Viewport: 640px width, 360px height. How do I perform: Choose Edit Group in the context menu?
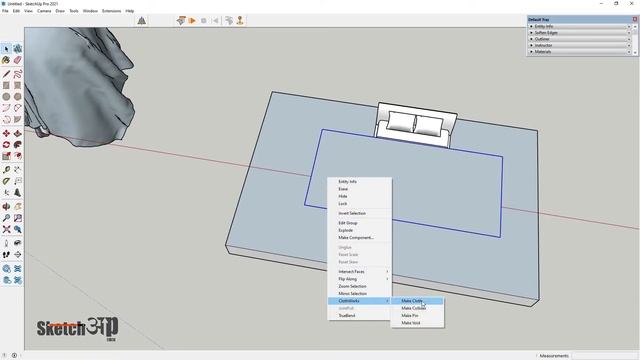(360, 223)
